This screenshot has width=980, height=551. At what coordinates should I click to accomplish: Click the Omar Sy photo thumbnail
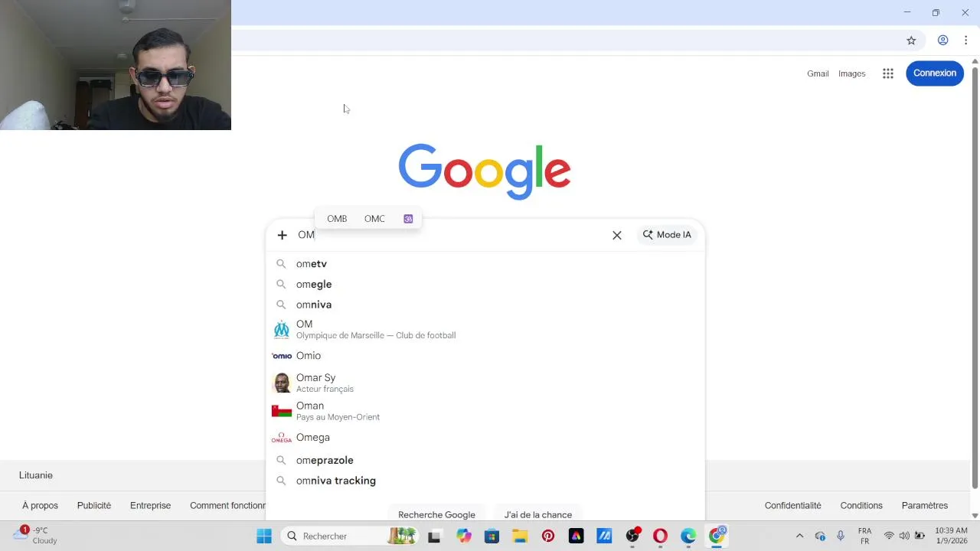point(282,383)
